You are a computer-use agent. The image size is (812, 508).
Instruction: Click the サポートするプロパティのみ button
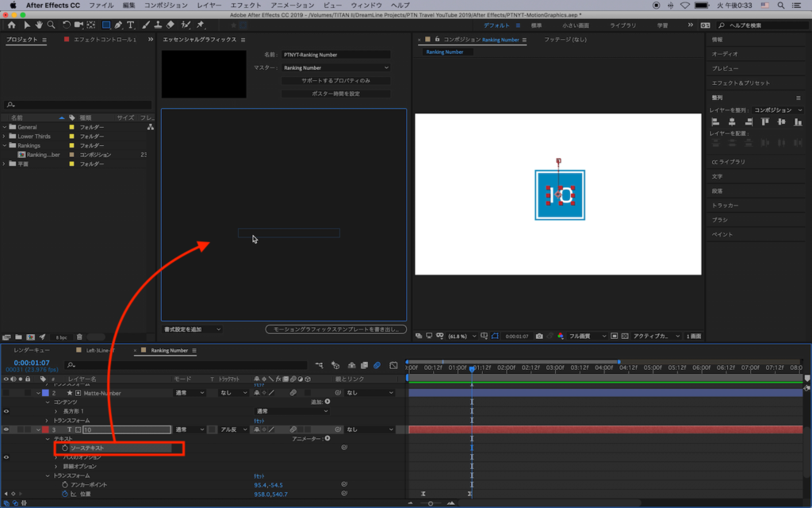[336, 81]
